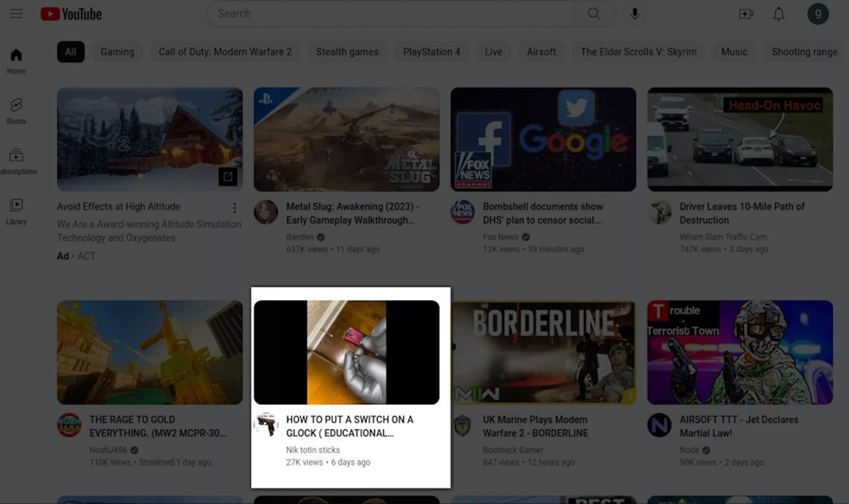The image size is (849, 504).
Task: Click the create video icon
Action: pyautogui.click(x=746, y=13)
